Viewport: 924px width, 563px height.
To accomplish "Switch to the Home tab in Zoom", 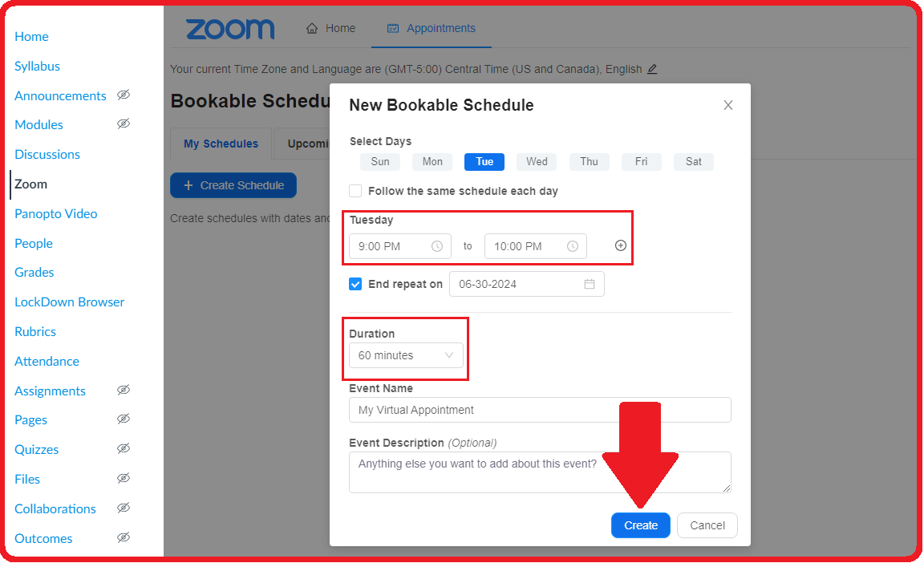I will [x=330, y=29].
